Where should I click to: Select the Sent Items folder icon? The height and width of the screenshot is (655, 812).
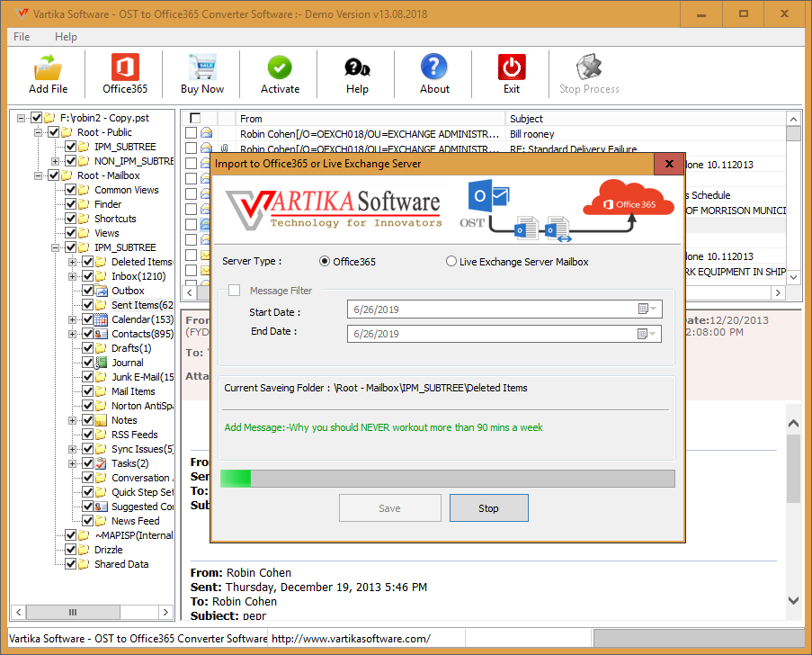point(102,305)
